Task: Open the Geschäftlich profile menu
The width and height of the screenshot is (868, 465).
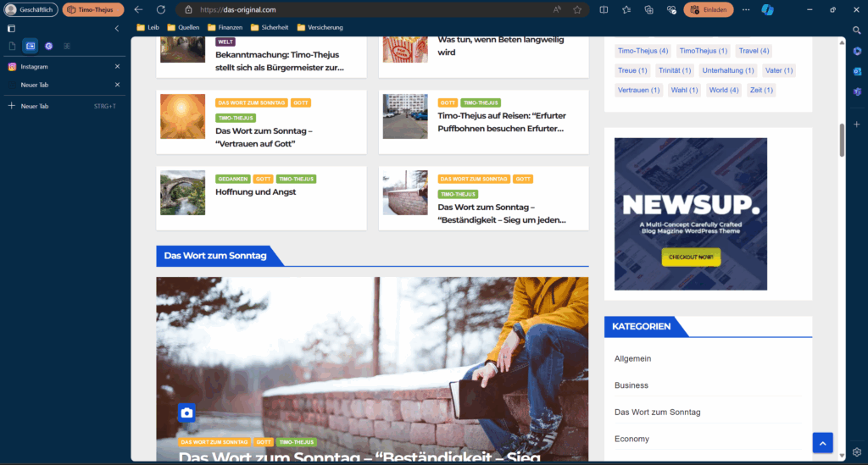Action: (x=31, y=9)
